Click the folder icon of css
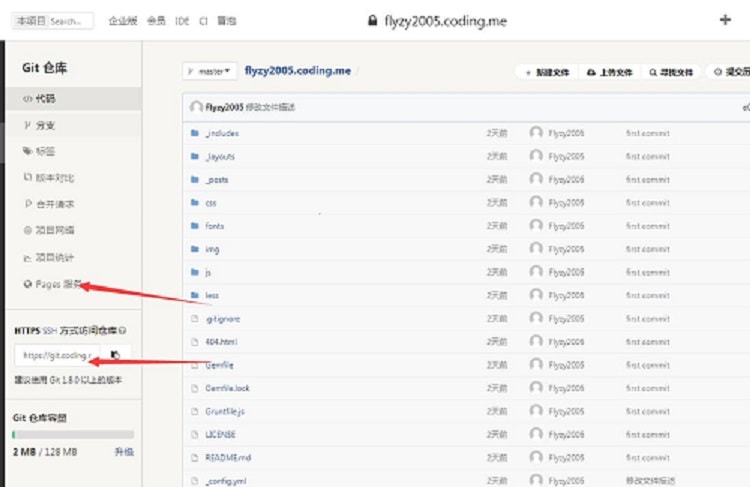This screenshot has height=487, width=750. 195,202
